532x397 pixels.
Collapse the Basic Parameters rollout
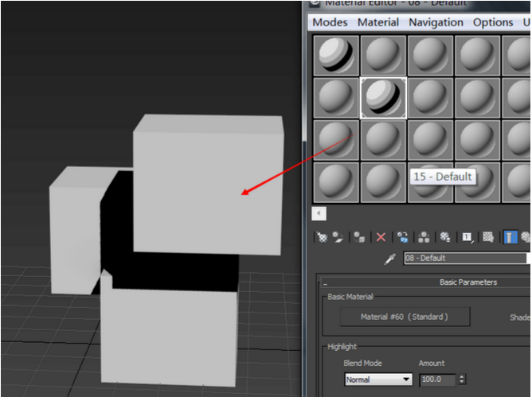click(325, 282)
